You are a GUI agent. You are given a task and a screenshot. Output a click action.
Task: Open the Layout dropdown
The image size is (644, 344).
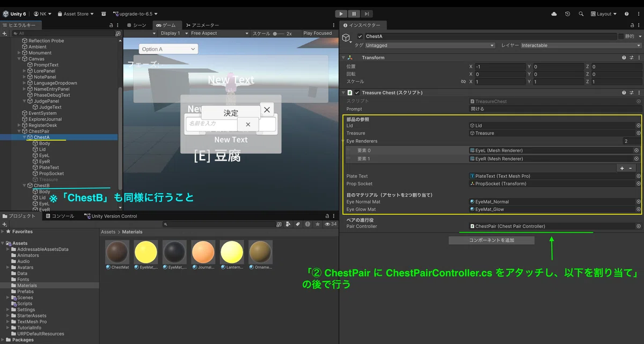(x=604, y=14)
